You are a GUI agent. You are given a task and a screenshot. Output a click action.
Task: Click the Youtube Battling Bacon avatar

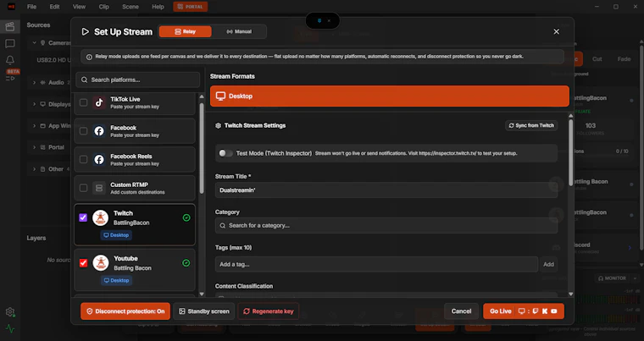coord(100,263)
